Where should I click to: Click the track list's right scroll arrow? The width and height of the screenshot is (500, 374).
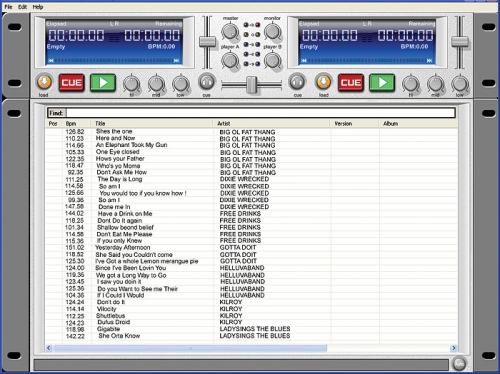tap(453, 348)
